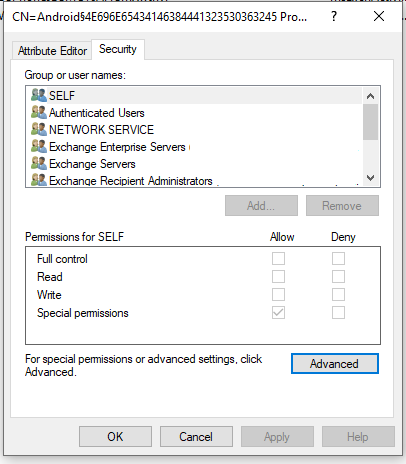Switch to the Attribute Editor tab
This screenshot has height=464, width=406.
tap(52, 51)
